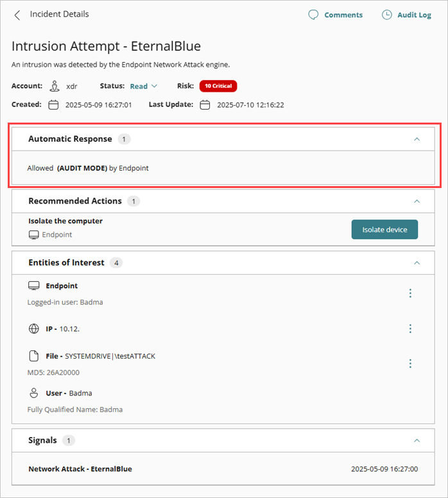Click the Isolate device button
This screenshot has height=498, width=448.
(384, 229)
